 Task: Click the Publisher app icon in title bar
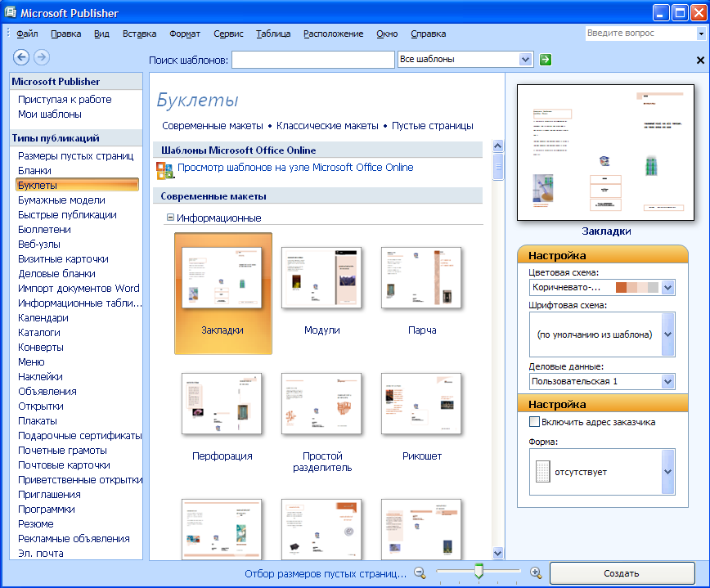pyautogui.click(x=10, y=12)
